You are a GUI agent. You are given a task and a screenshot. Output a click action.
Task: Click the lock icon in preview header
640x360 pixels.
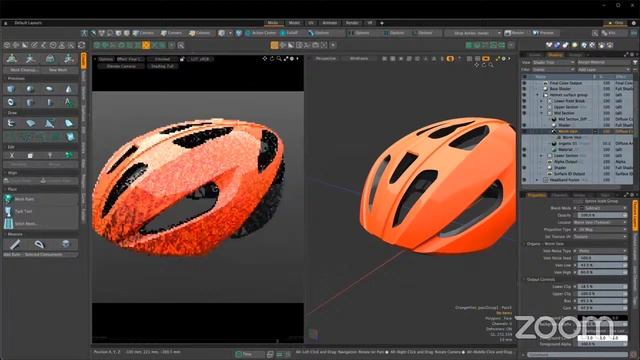(x=182, y=59)
